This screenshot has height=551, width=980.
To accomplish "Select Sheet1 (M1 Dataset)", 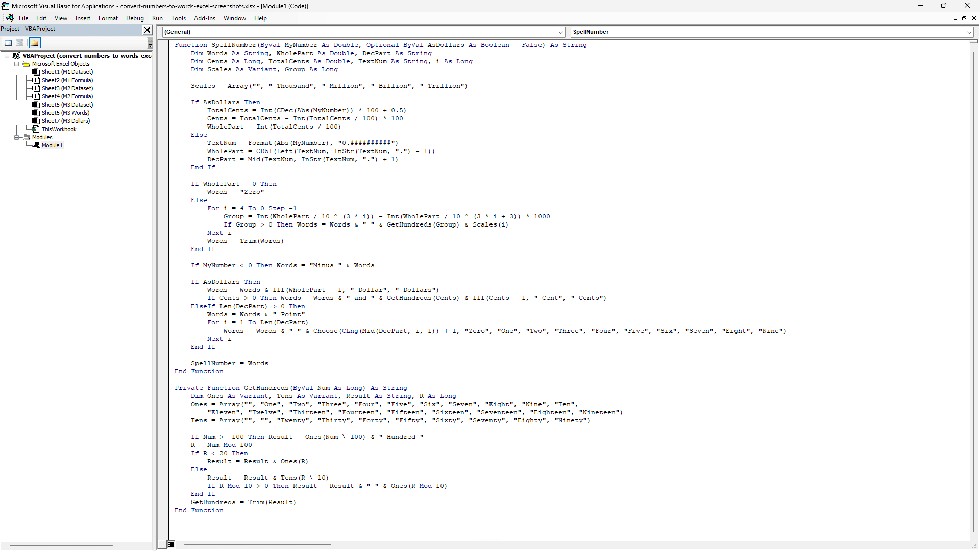I will pyautogui.click(x=67, y=72).
